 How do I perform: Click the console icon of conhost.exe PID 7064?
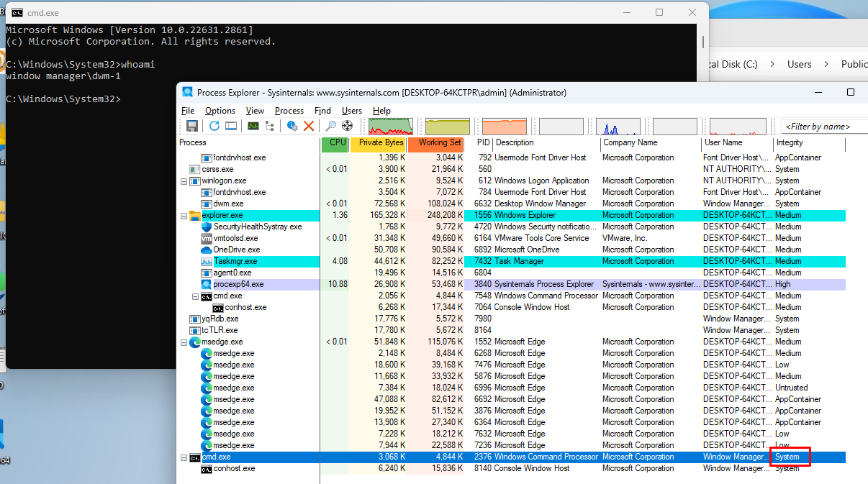pyautogui.click(x=217, y=307)
